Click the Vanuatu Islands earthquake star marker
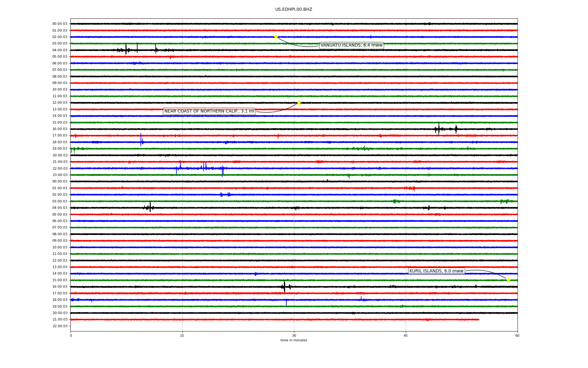 point(276,37)
